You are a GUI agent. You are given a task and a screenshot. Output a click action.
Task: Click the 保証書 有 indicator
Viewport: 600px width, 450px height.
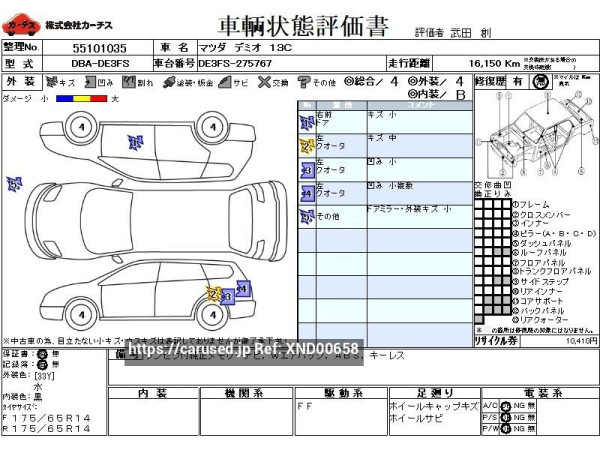[41, 354]
